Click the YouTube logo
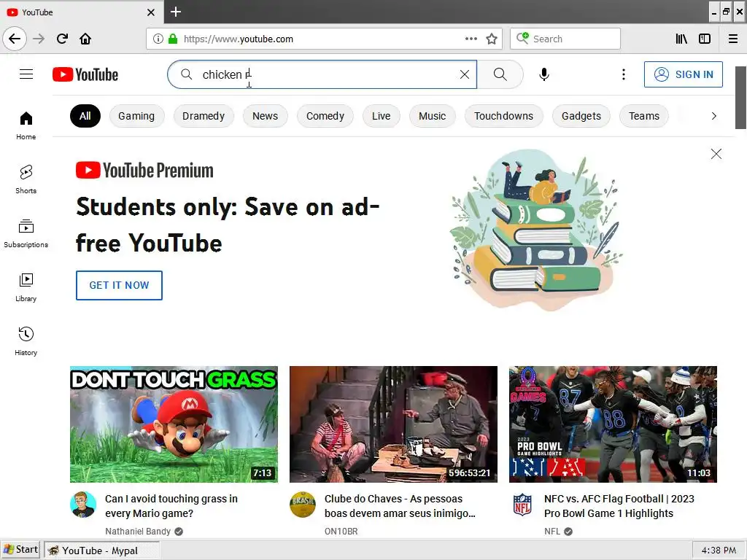Image resolution: width=747 pixels, height=560 pixels. tap(85, 74)
